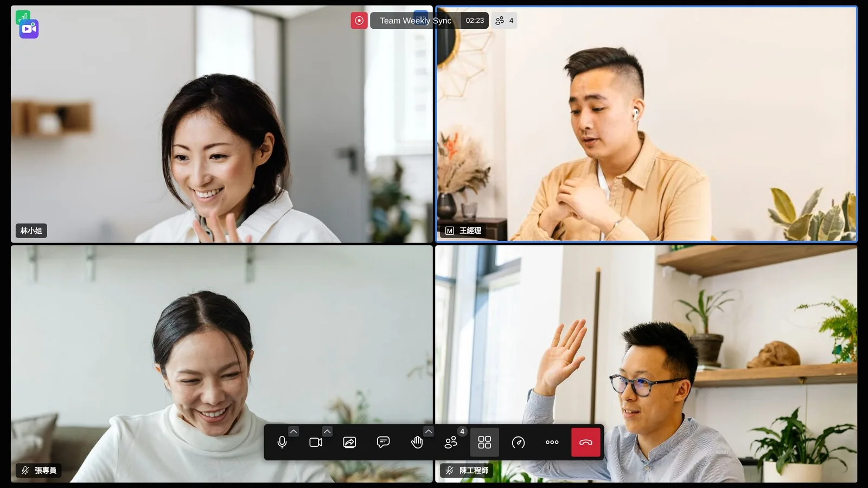Raise your hand
This screenshot has height=488, width=868.
click(x=417, y=442)
